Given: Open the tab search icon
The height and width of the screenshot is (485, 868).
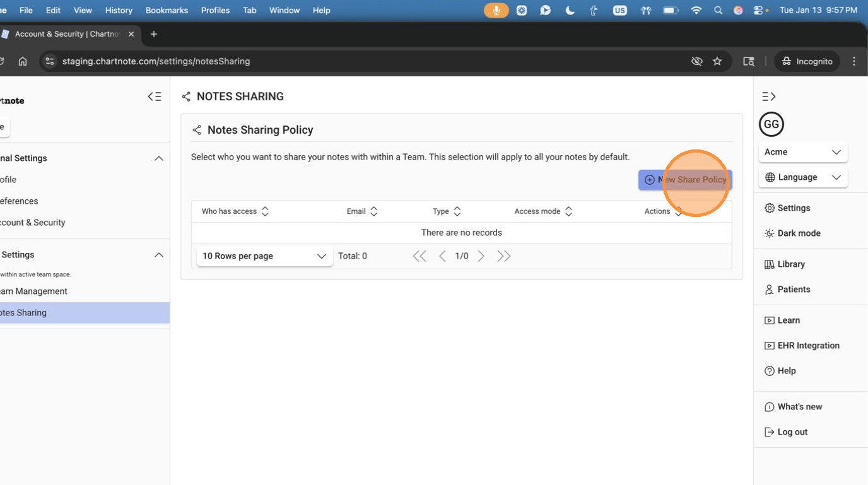Looking at the screenshot, I should [x=749, y=61].
